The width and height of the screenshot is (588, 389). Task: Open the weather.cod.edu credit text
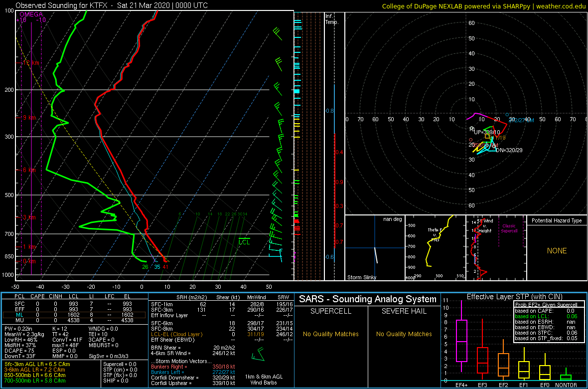coord(560,6)
